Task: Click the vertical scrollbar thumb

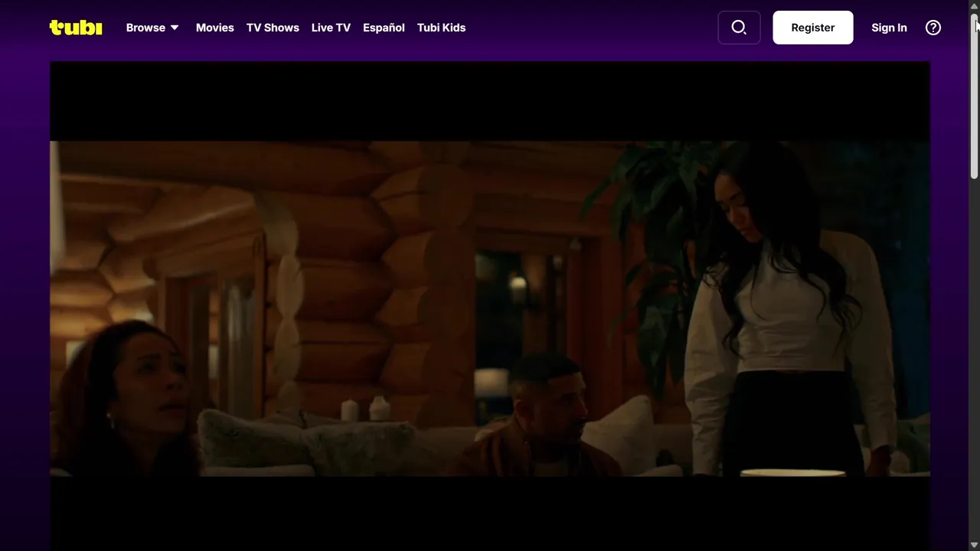Action: (x=974, y=96)
